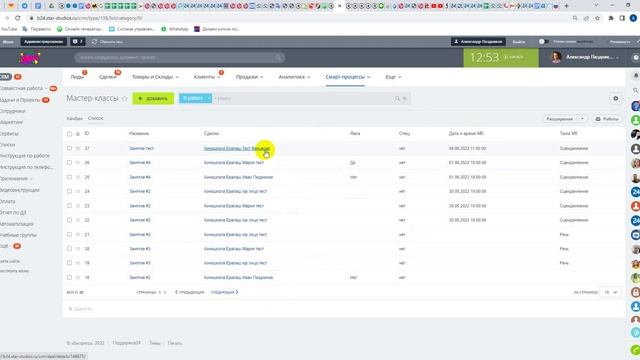Select the checkbox for row ID 22
The width and height of the screenshot is (640, 360).
[x=69, y=220]
